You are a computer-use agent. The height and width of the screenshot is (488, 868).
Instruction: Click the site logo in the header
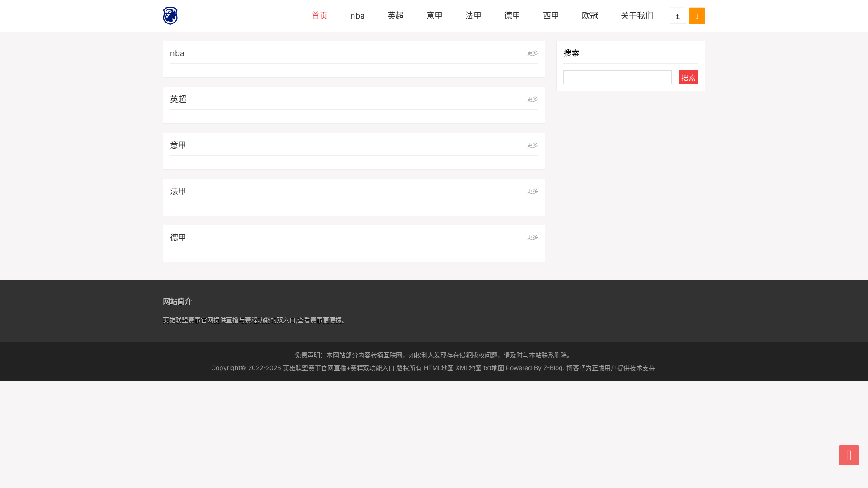(x=170, y=16)
